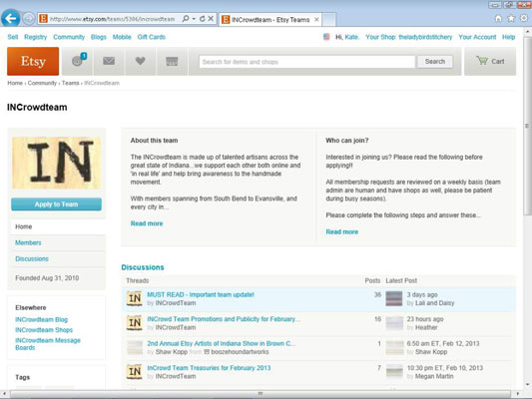
Task: Click the Apply to Team button
Action: 56,204
